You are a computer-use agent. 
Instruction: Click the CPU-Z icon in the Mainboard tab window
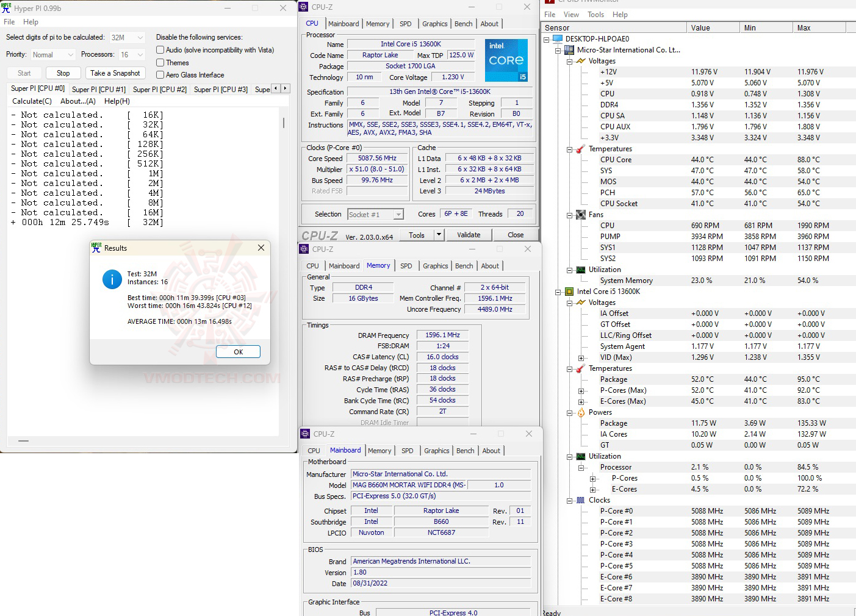tap(305, 434)
